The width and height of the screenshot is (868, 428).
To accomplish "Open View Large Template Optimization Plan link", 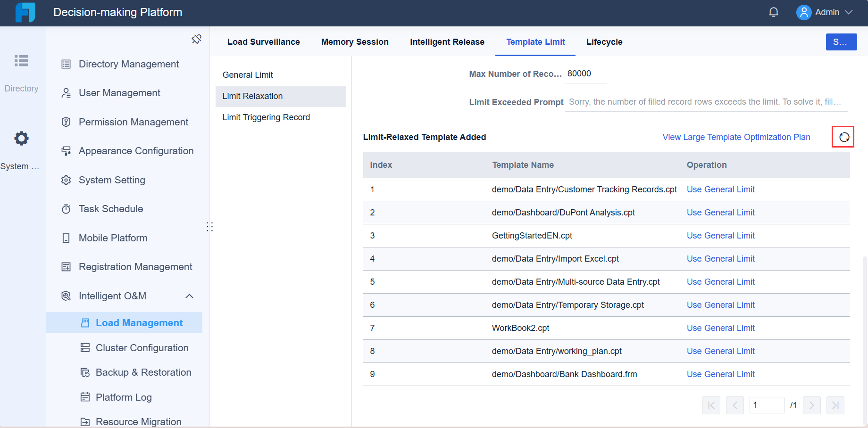I will pyautogui.click(x=736, y=137).
